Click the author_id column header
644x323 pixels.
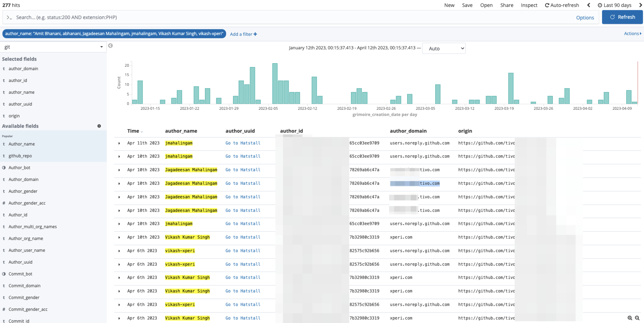(291, 131)
